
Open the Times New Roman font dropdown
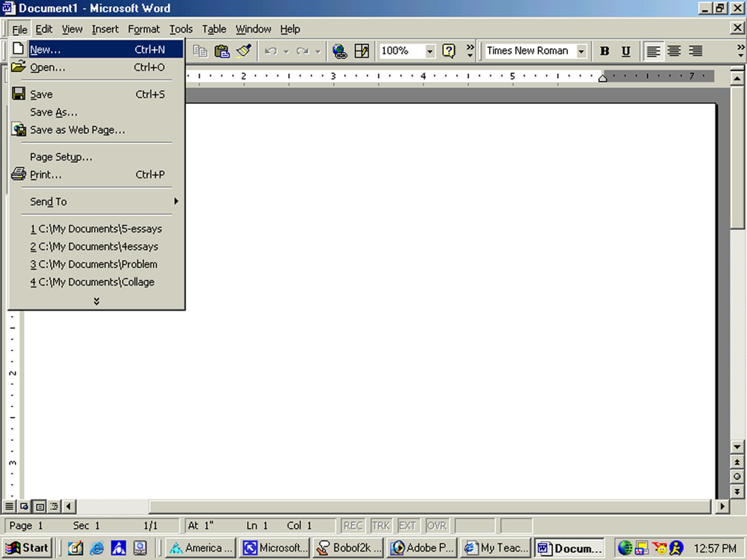(581, 51)
